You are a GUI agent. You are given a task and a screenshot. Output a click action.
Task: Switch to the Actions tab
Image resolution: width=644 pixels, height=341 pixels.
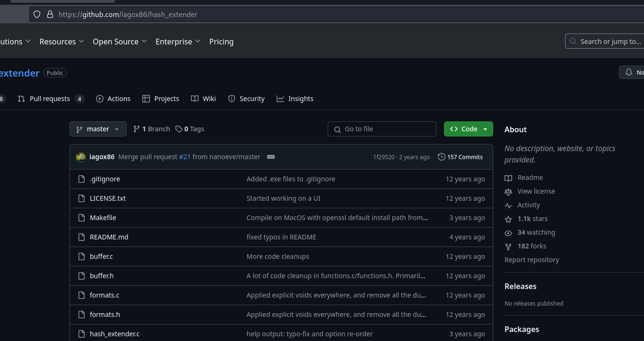(x=113, y=99)
